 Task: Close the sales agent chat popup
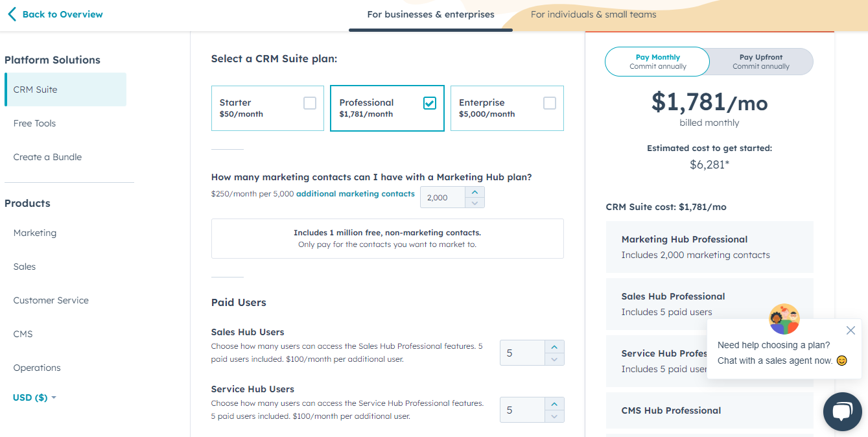tap(850, 331)
